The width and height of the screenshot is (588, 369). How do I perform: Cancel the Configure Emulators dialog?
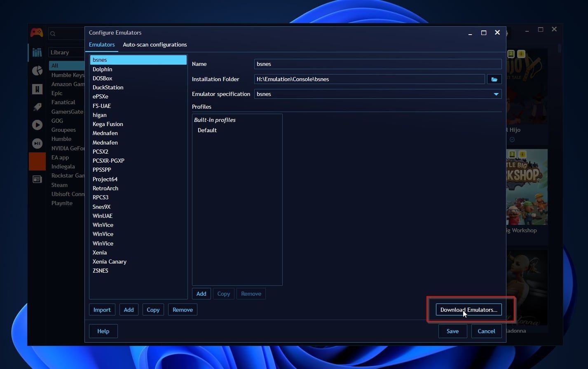487,331
